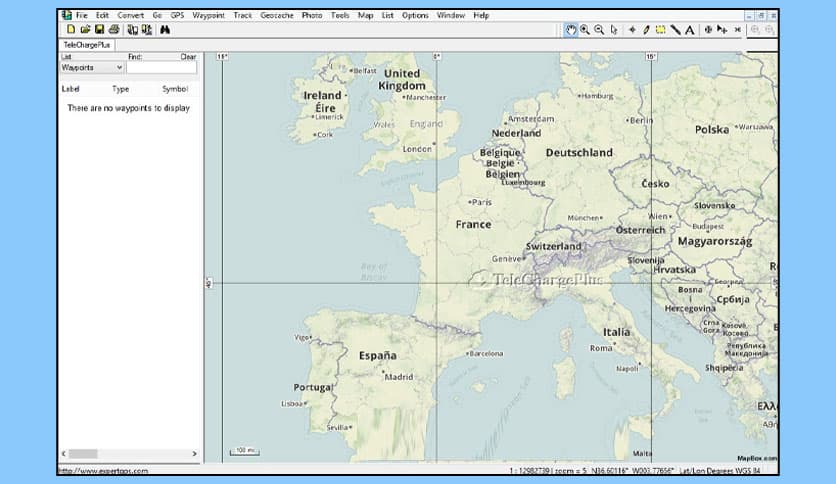Choose the Zoom Out magnifier tool

(599, 30)
